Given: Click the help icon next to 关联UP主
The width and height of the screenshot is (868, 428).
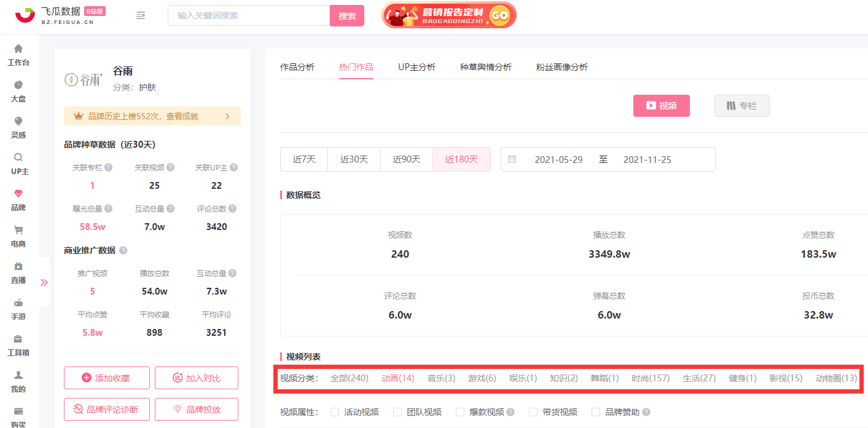Looking at the screenshot, I should point(233,167).
